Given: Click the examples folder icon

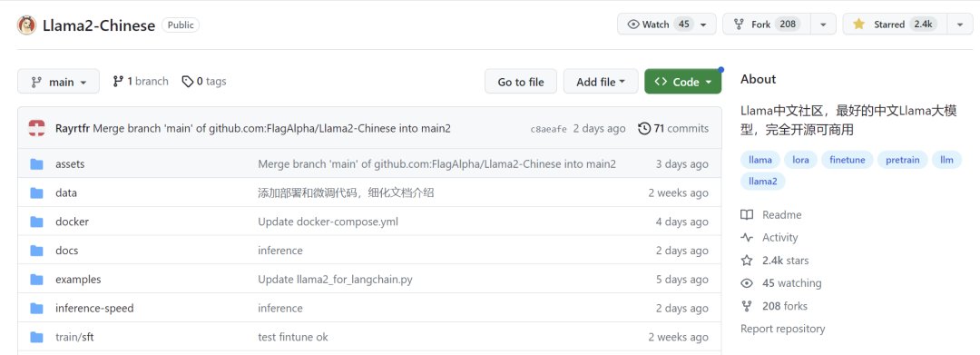Looking at the screenshot, I should (x=37, y=280).
